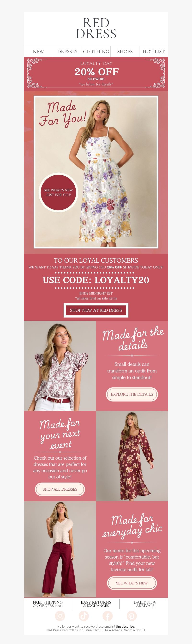Open the Facebook social icon

108,616
